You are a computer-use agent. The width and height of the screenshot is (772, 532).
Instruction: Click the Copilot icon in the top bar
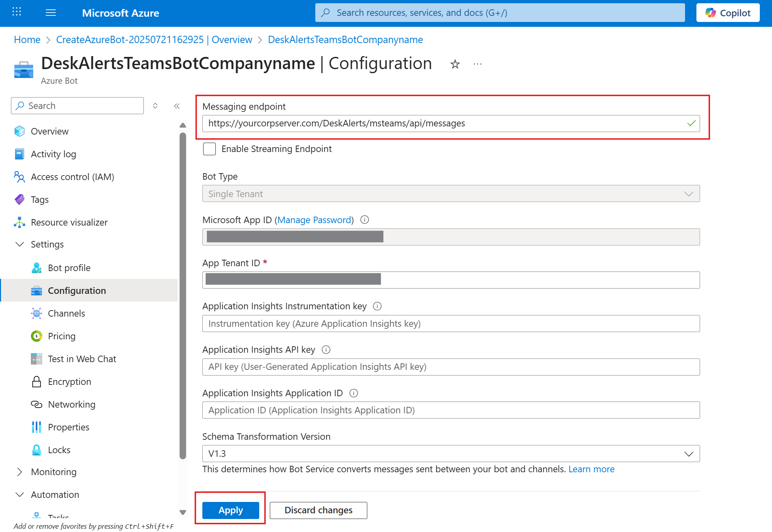click(711, 13)
